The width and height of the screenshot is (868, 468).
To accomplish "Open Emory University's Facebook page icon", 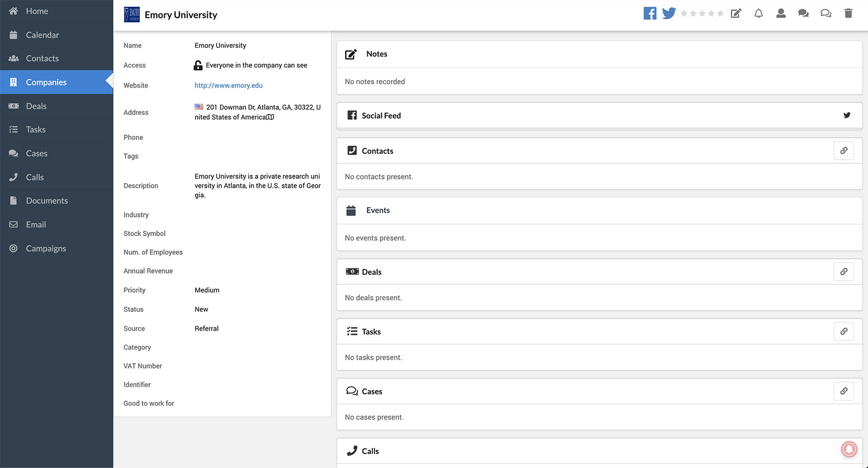I will coord(650,14).
